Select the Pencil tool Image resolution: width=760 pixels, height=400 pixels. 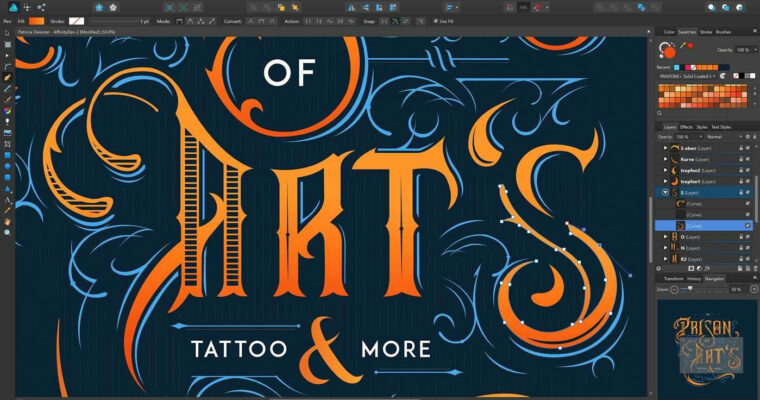[7, 88]
